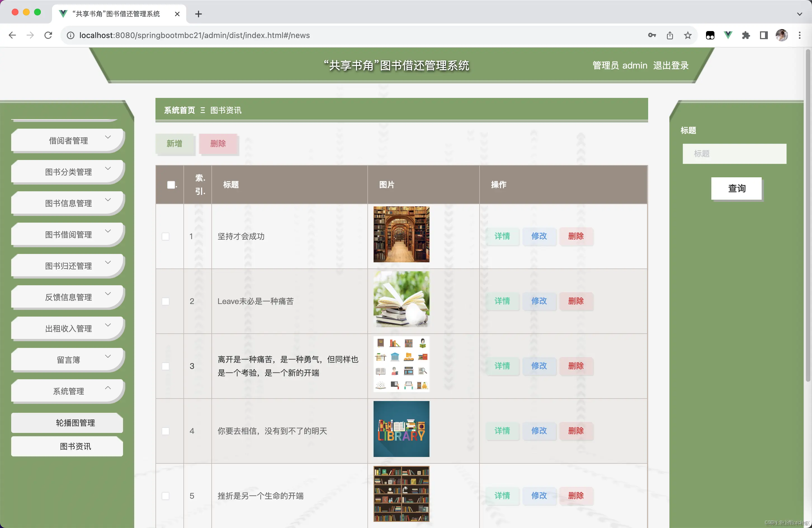Image resolution: width=812 pixels, height=528 pixels.
Task: Check the checkbox for row 坚持才会成功
Action: (x=166, y=236)
